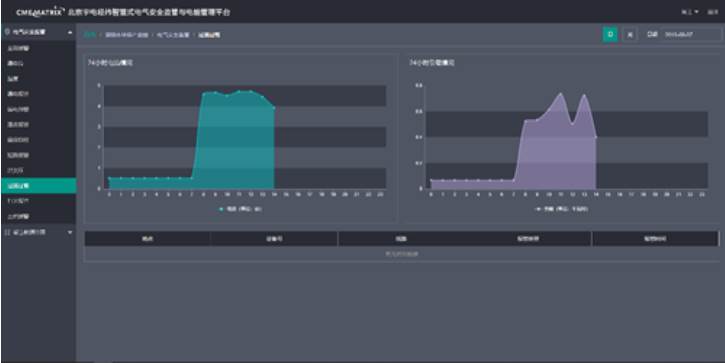This screenshot has height=363, width=725.
Task: Open the user account dropdown in top-right header
Action: pyautogui.click(x=689, y=12)
